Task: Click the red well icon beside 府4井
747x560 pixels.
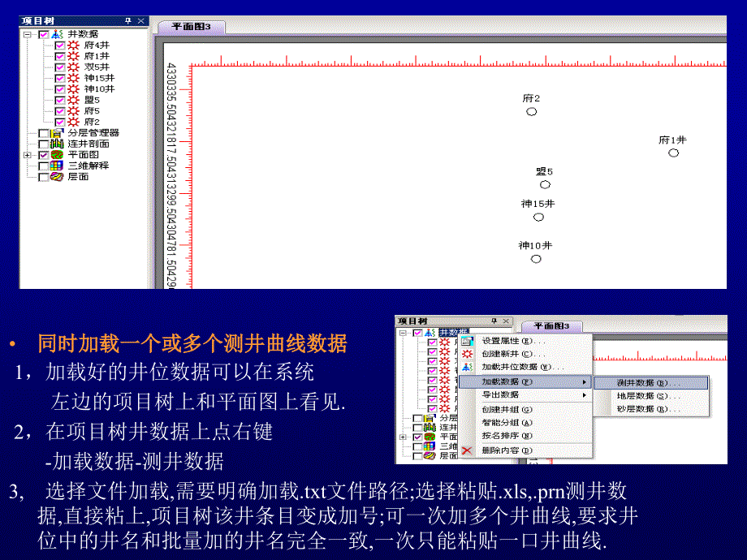Action: tap(73, 45)
